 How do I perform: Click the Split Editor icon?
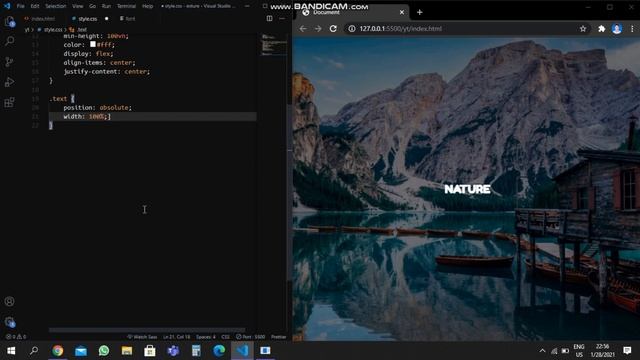pyautogui.click(x=269, y=18)
